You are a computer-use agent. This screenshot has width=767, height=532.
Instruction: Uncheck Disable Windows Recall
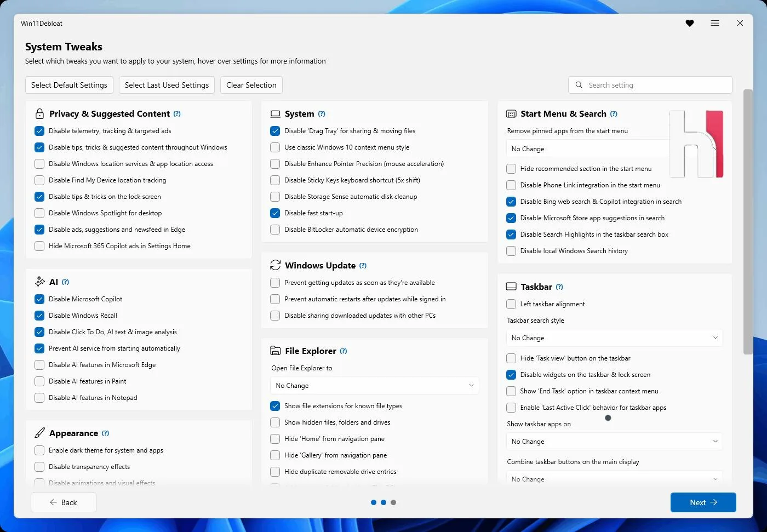(x=39, y=316)
